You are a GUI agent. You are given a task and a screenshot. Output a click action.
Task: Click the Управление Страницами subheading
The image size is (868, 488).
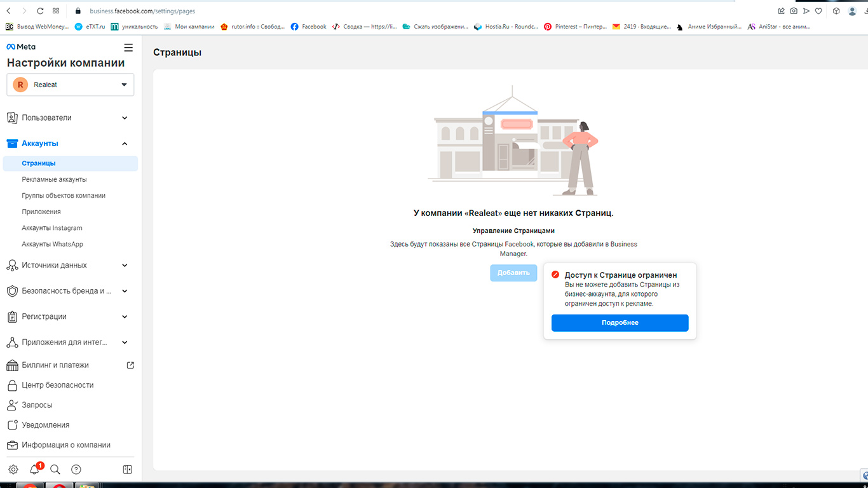[513, 231]
